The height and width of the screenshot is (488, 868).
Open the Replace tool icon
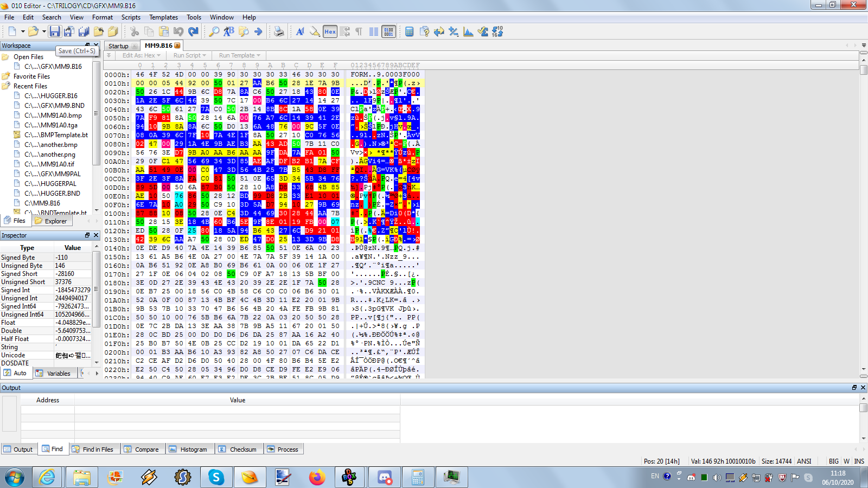[x=229, y=31]
